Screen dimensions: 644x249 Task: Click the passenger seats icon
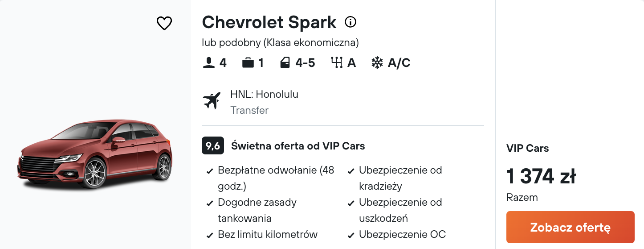tap(208, 63)
